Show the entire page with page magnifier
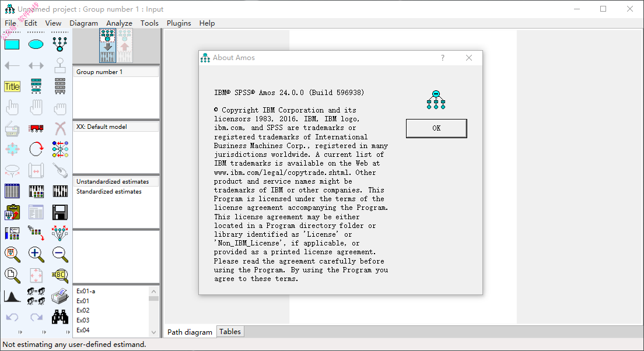 12,275
